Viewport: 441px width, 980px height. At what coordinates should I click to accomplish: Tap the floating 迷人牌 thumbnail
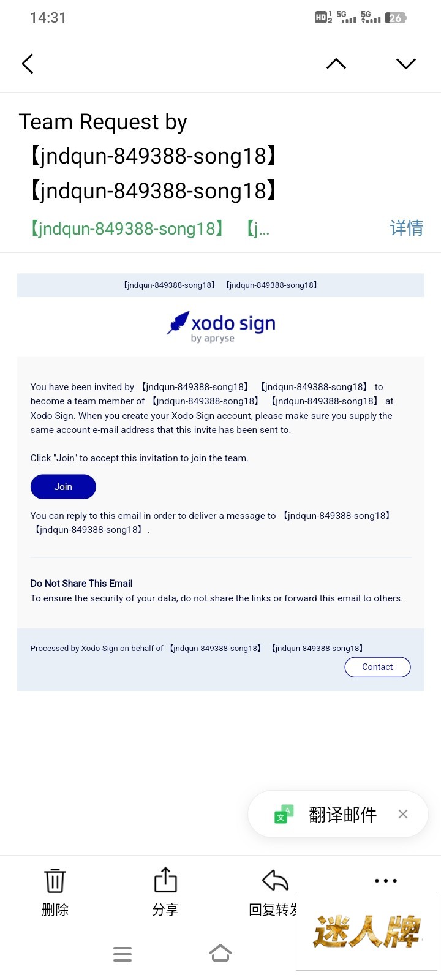click(366, 931)
